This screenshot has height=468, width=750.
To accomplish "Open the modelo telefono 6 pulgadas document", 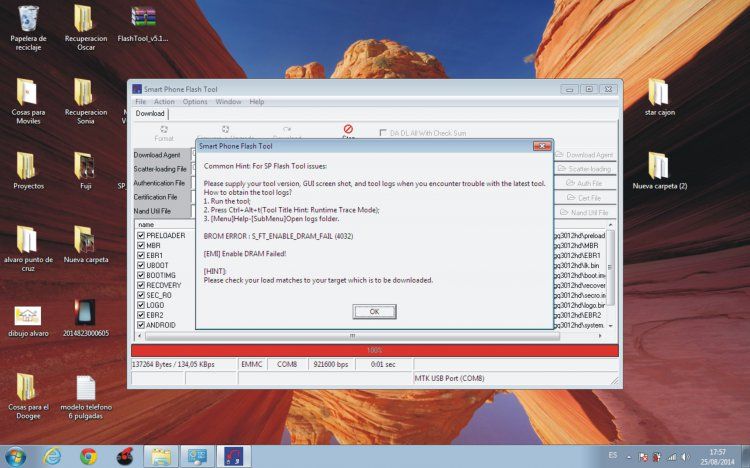I will (x=86, y=397).
